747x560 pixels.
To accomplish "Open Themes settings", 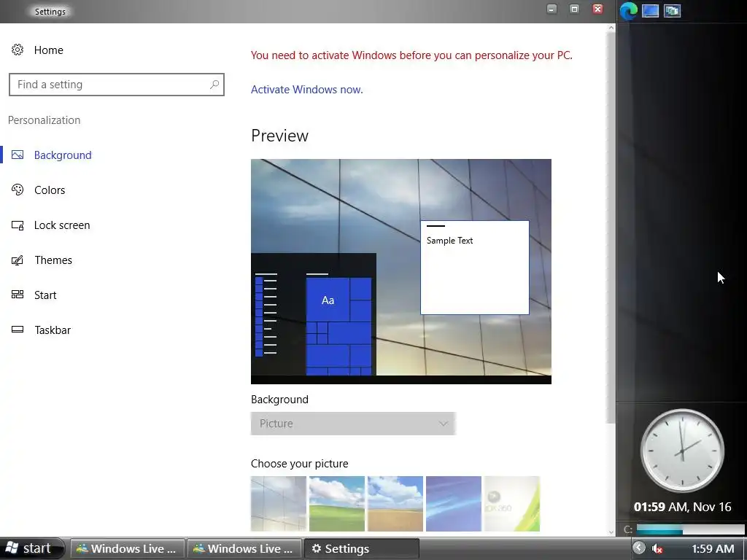I will coord(53,260).
